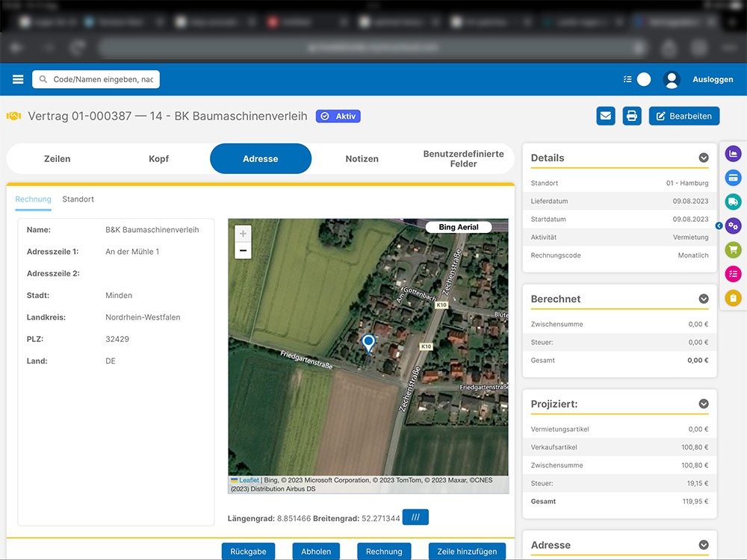
Task: Click the Zeile hinzufügen button
Action: coord(467,552)
